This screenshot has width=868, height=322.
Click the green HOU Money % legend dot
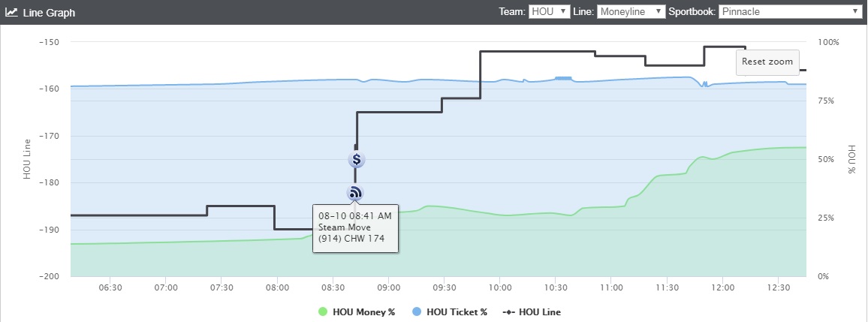(x=323, y=312)
